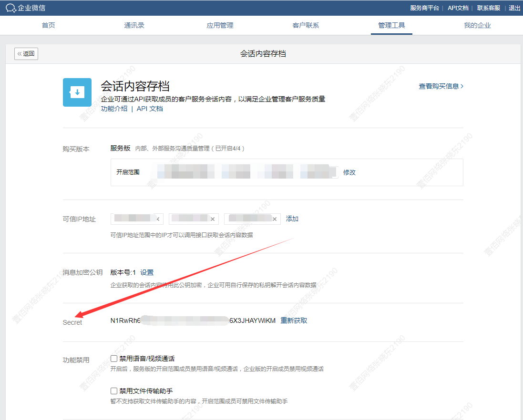Click 修改 to edit enabled scope

[x=349, y=172]
